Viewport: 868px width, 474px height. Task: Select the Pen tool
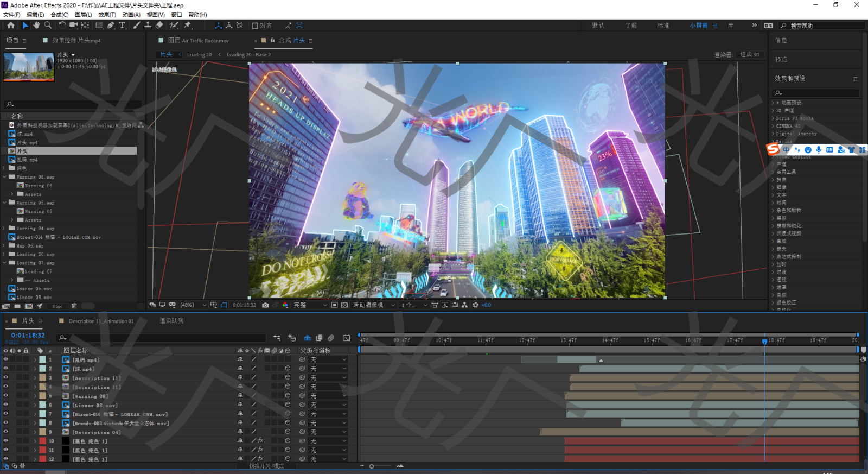point(111,26)
